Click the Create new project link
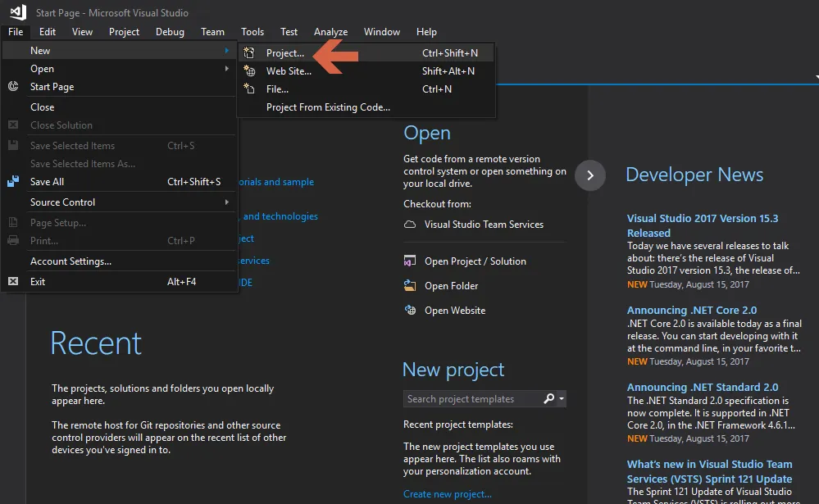This screenshot has width=819, height=504. (x=448, y=494)
